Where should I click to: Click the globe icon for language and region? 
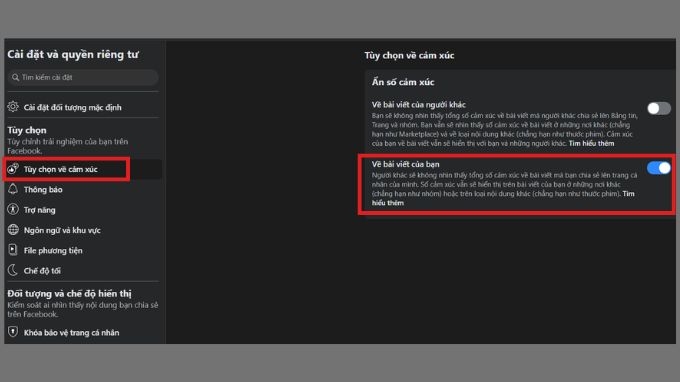[x=13, y=230]
